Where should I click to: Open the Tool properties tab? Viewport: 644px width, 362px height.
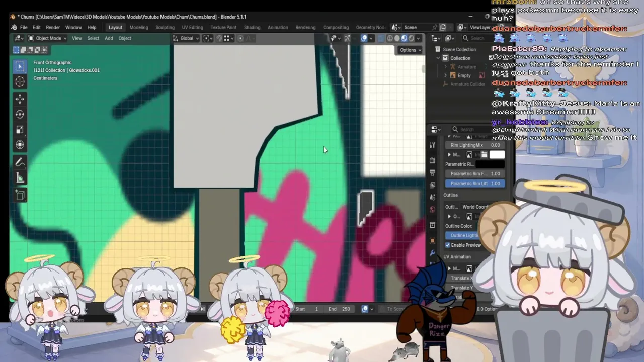(432, 145)
